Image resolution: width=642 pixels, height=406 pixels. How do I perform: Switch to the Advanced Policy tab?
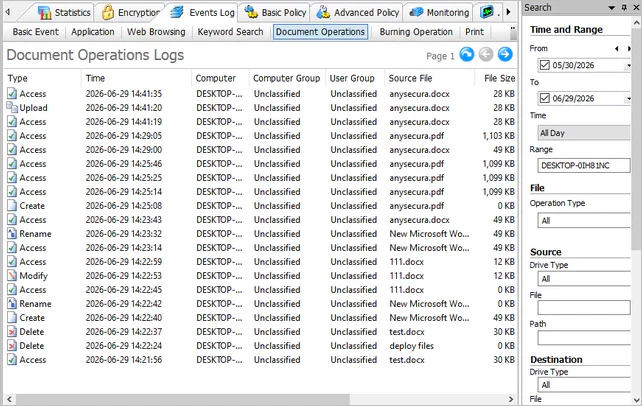click(357, 12)
